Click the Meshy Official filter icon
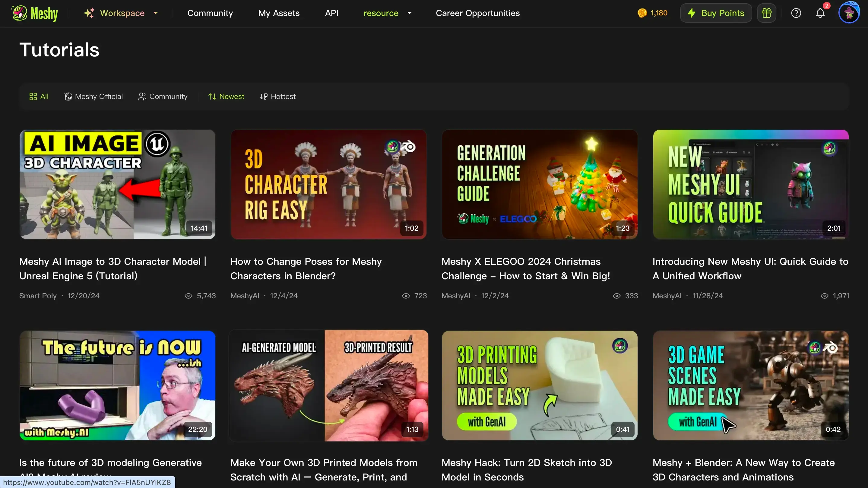The width and height of the screenshot is (868, 488). (68, 97)
